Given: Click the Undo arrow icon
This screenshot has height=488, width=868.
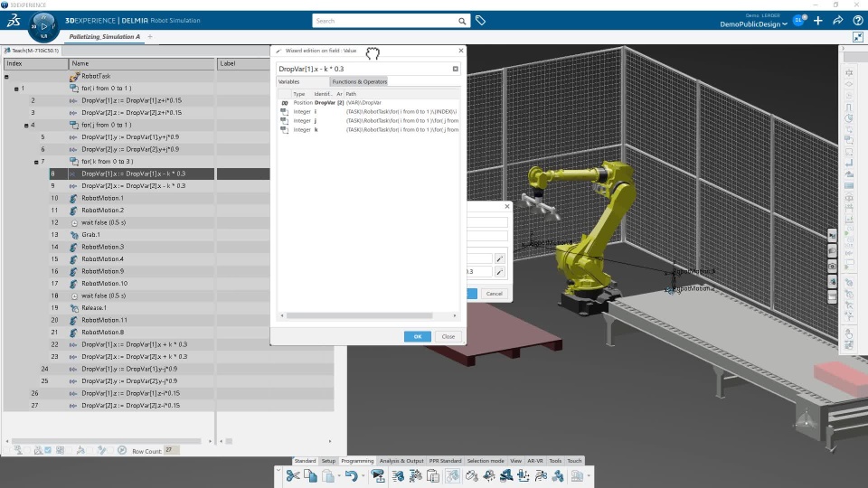Looking at the screenshot, I should [x=351, y=475].
